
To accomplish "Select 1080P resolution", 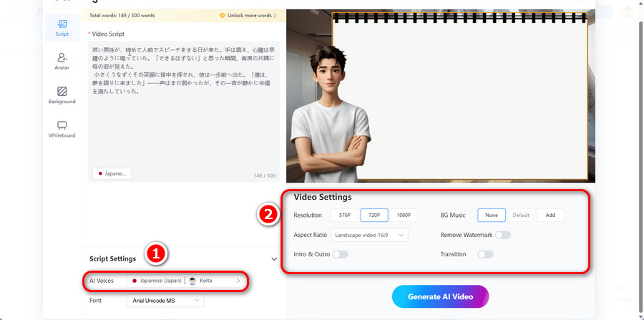I will coord(404,215).
